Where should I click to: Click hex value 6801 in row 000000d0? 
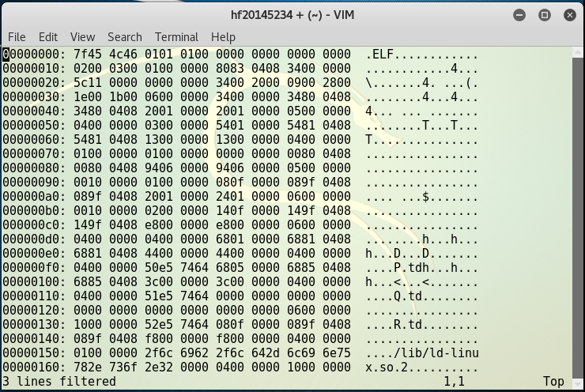(x=230, y=239)
